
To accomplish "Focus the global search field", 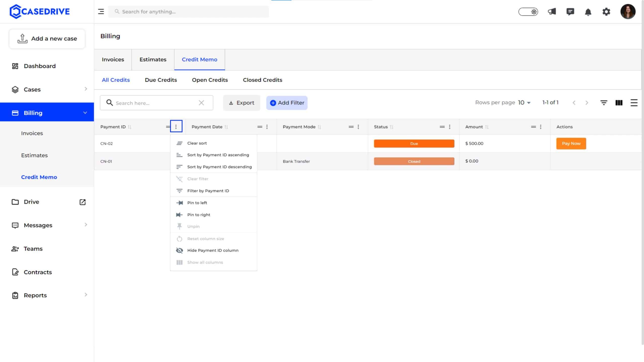I will tap(188, 12).
